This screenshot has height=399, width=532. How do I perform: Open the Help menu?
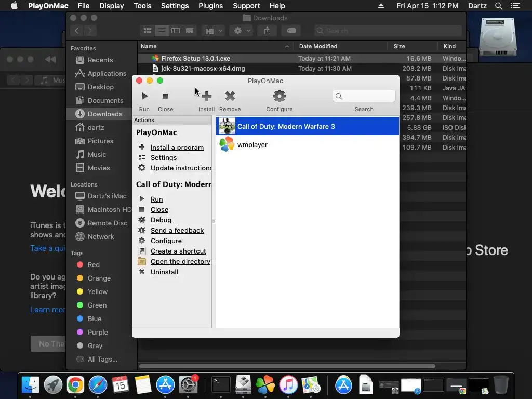tap(277, 6)
